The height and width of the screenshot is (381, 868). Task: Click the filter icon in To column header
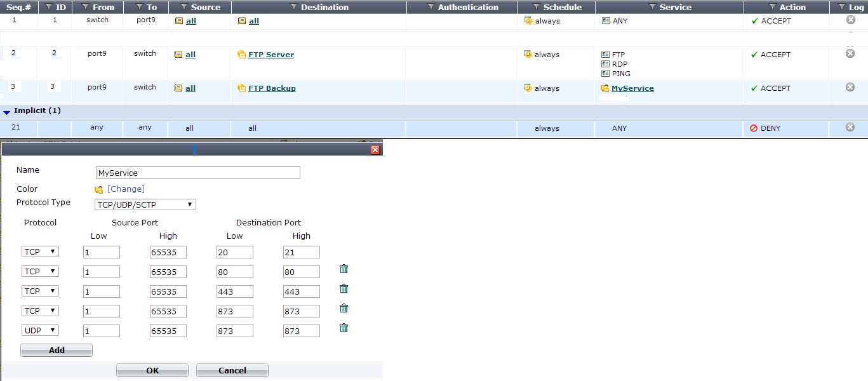(x=139, y=7)
